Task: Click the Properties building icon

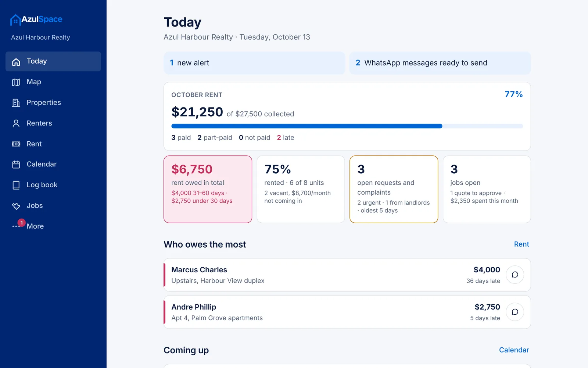Action: [x=16, y=103]
